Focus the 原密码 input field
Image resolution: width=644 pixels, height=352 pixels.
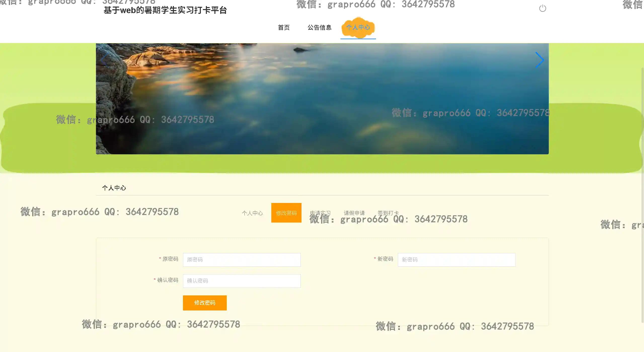pos(242,260)
